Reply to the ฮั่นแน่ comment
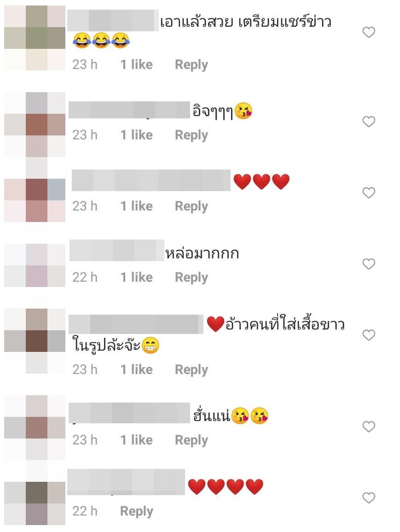 [x=191, y=440]
